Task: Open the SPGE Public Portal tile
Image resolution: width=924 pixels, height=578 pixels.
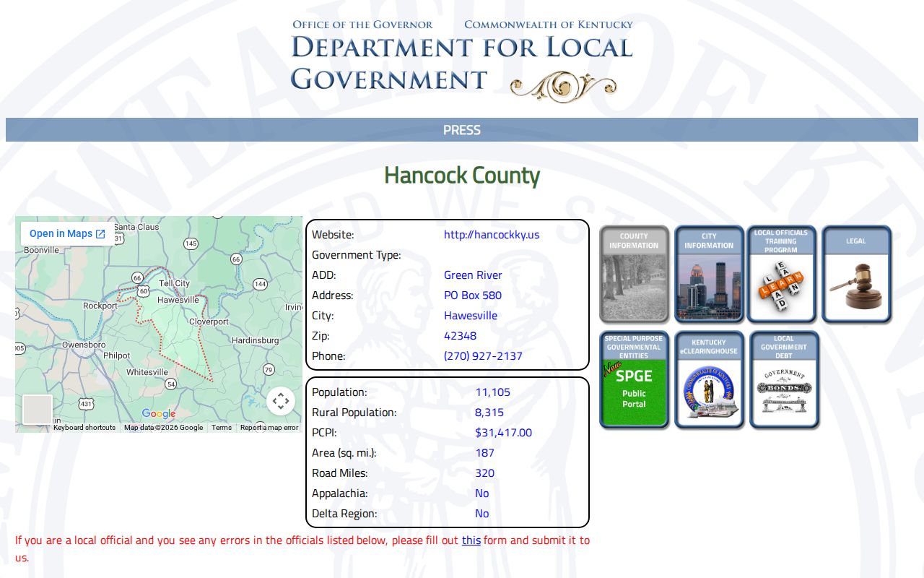Action: point(634,380)
